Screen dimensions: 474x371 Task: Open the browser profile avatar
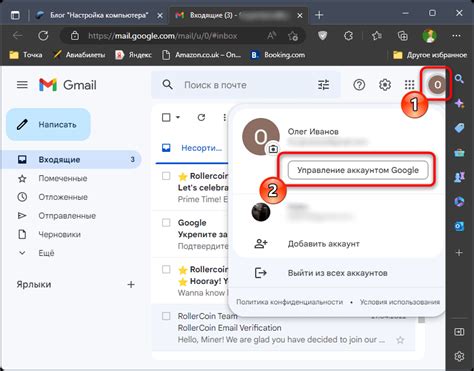coord(430,35)
